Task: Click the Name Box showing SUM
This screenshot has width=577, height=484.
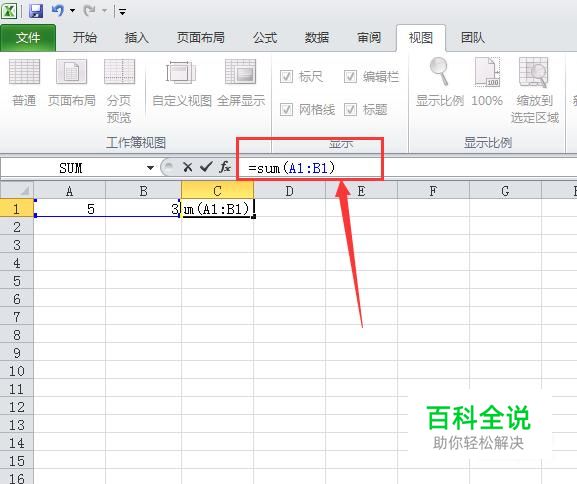Action: [x=72, y=168]
